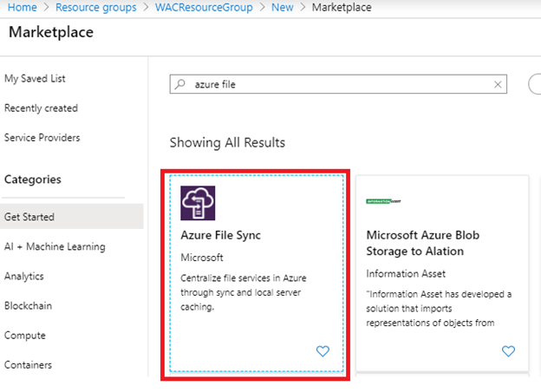Viewport: 541px width, 392px height.
Task: Open WACResourceGroup breadcrumb
Action: pyautogui.click(x=204, y=7)
